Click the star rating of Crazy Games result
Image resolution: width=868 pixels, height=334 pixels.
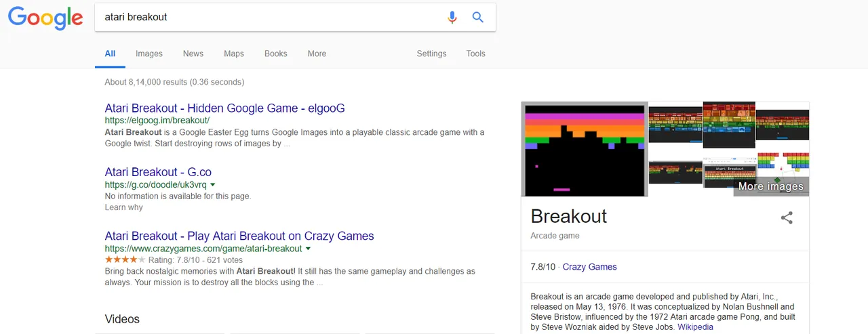[125, 259]
